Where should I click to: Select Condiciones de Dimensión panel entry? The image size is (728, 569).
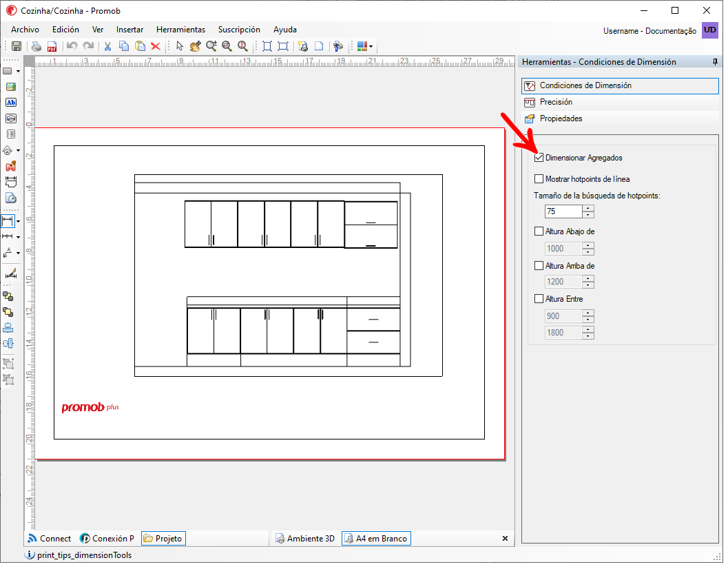coord(621,86)
